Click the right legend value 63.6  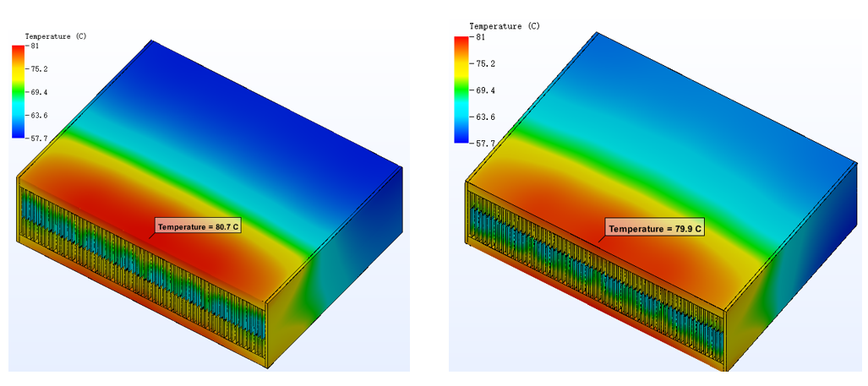click(484, 117)
